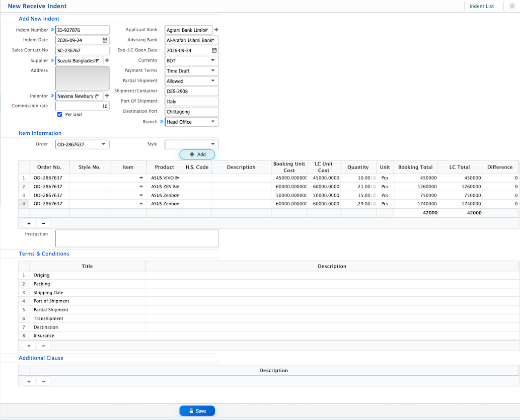Select the Insurance terms row
The image size is (520, 420).
click(269, 336)
